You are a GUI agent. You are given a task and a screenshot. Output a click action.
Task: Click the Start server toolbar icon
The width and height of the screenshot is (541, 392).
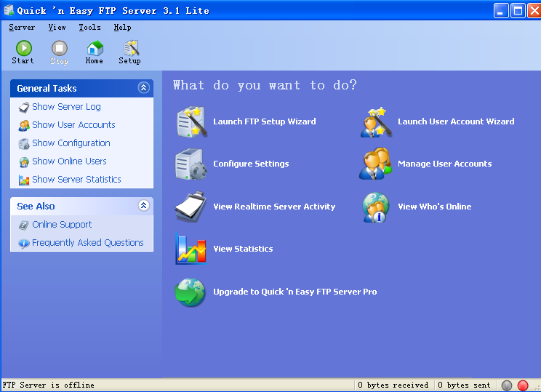[23, 49]
